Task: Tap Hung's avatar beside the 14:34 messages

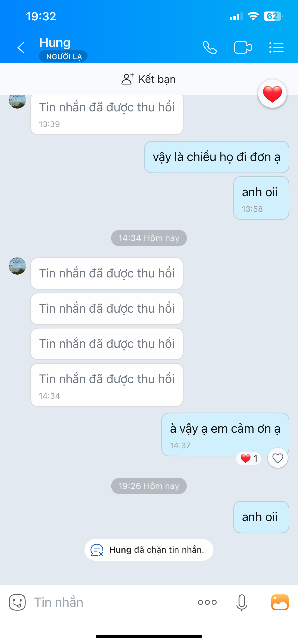Action: [x=17, y=266]
